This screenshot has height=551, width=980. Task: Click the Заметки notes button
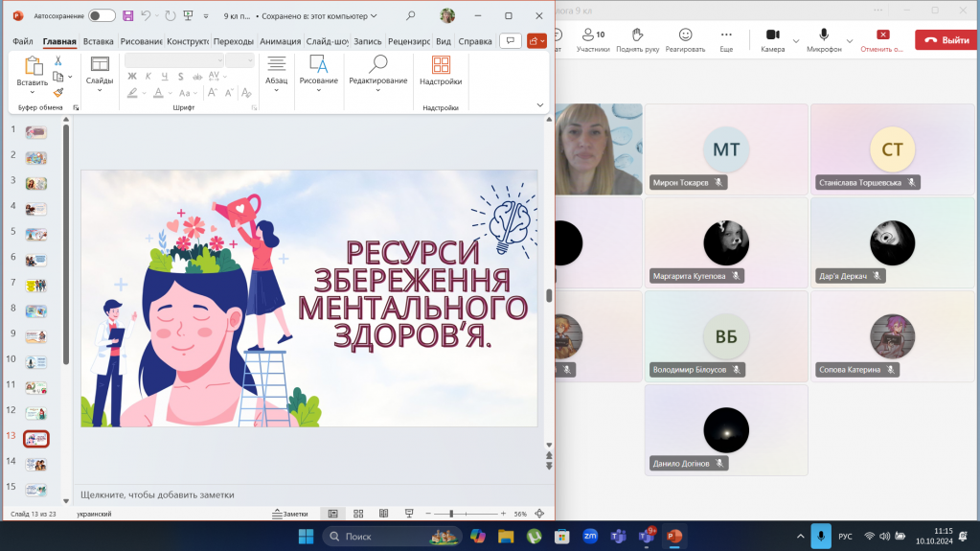(289, 514)
